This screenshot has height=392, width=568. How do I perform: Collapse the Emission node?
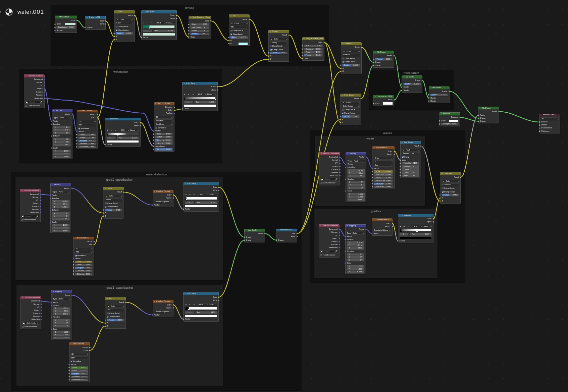442,114
